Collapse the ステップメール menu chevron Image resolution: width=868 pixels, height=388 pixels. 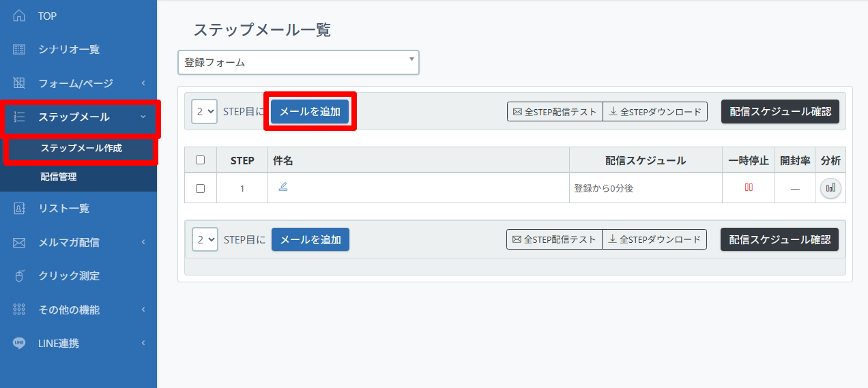point(143,117)
